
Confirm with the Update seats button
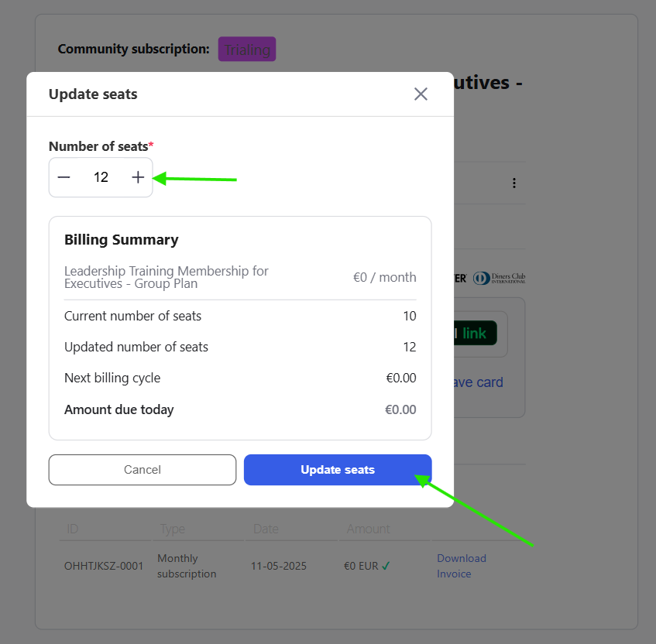[x=338, y=470]
